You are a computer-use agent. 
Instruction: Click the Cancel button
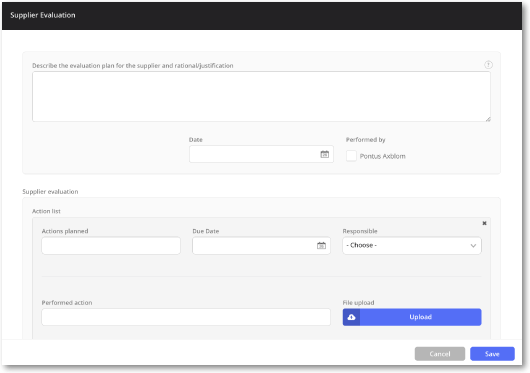[x=439, y=354]
